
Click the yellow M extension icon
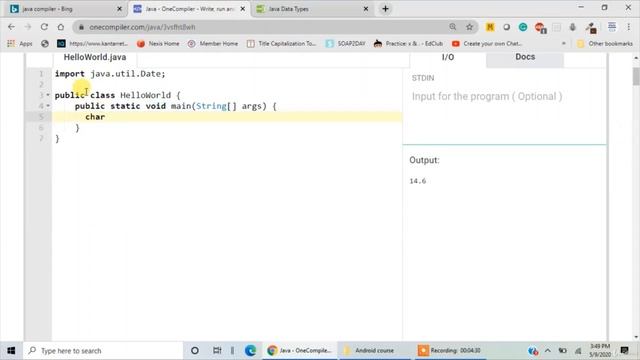point(490,27)
